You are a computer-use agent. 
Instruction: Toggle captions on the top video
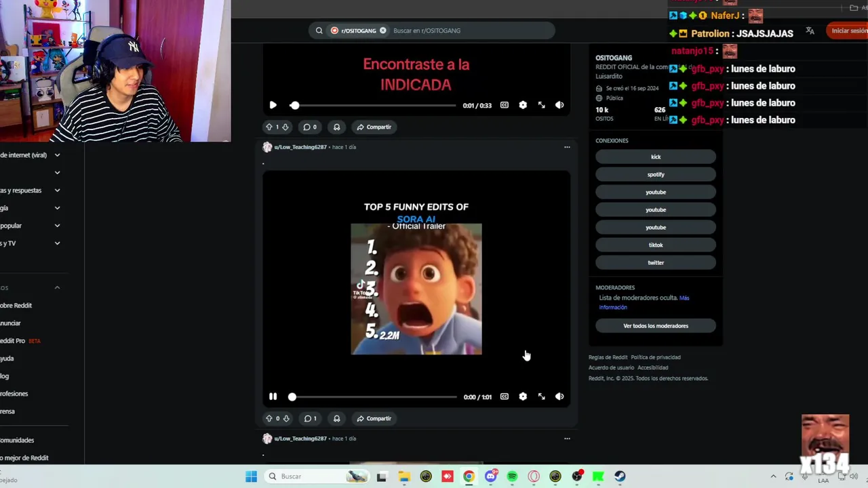(x=505, y=105)
